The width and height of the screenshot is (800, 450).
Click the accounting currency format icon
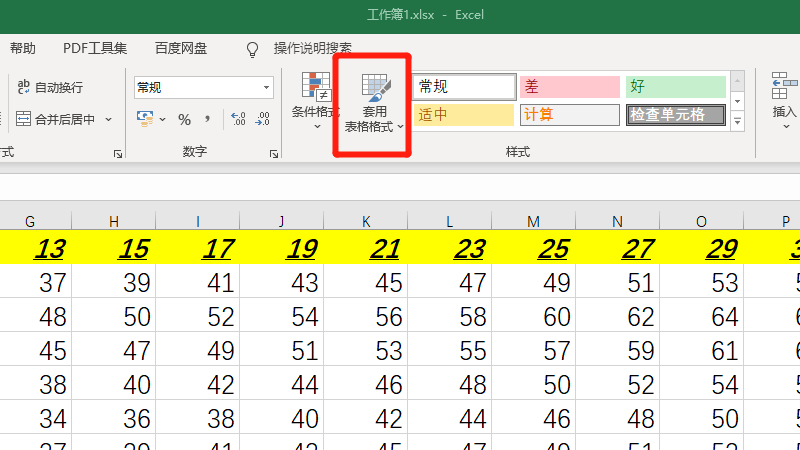point(144,120)
